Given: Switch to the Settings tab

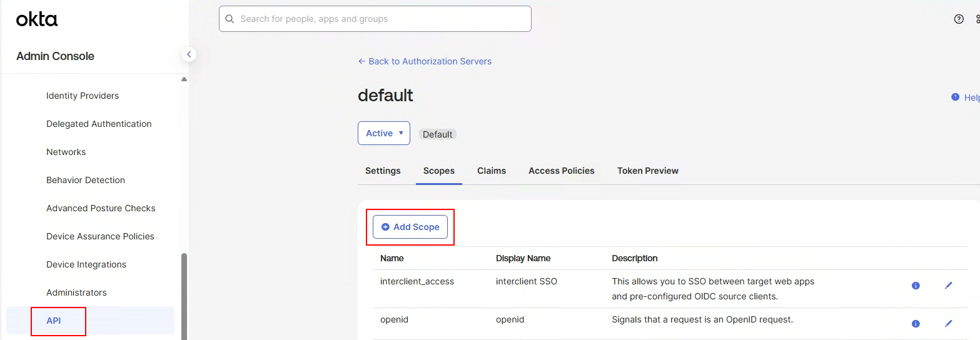Looking at the screenshot, I should [383, 171].
